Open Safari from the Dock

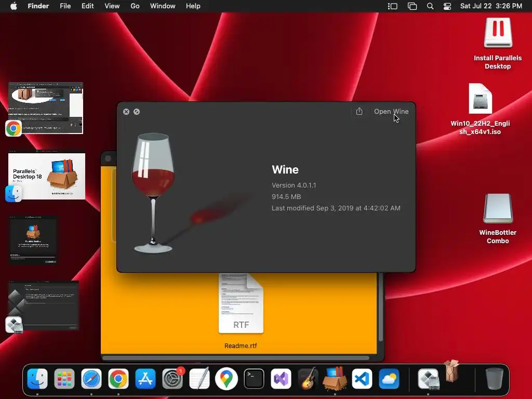pyautogui.click(x=91, y=379)
